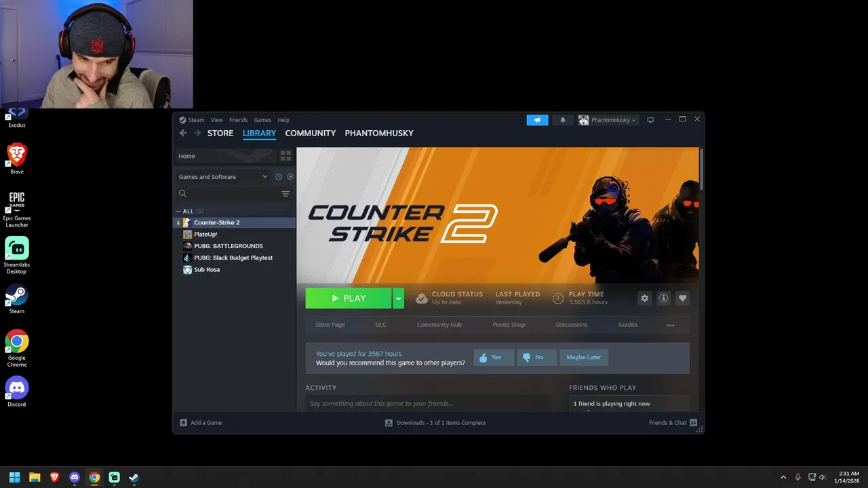
Task: Open the Store Page link
Action: coord(330,325)
